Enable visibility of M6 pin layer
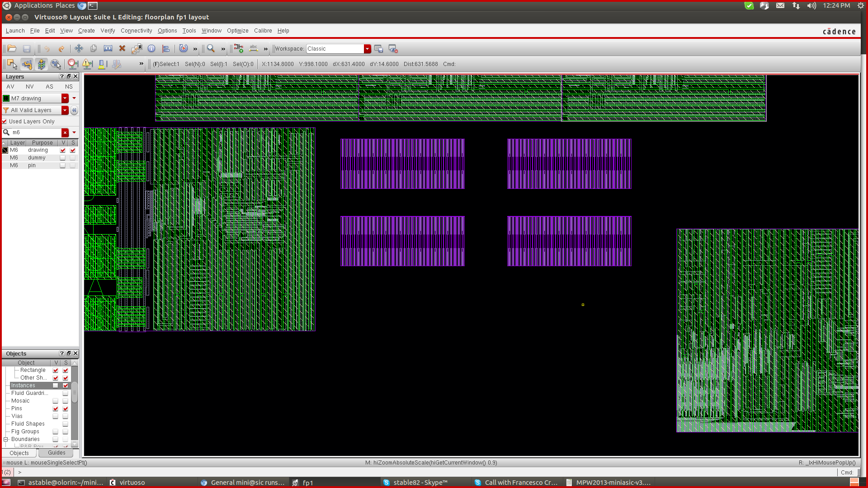868x488 pixels. coord(63,165)
